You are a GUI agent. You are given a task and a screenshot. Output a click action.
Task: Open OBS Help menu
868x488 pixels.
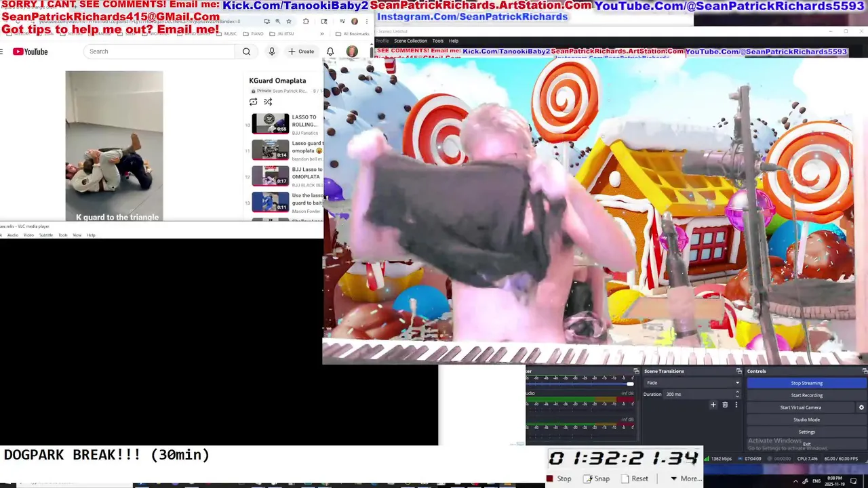click(x=454, y=41)
